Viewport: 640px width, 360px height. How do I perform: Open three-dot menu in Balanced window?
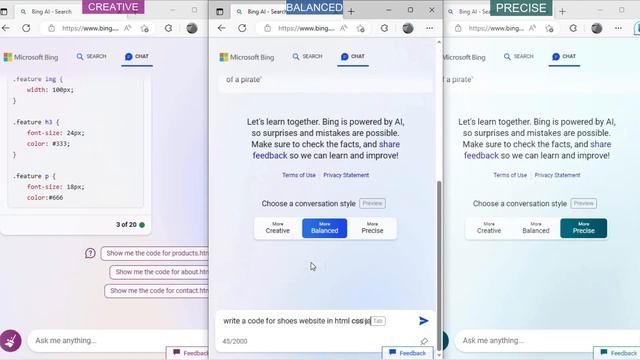click(x=429, y=28)
